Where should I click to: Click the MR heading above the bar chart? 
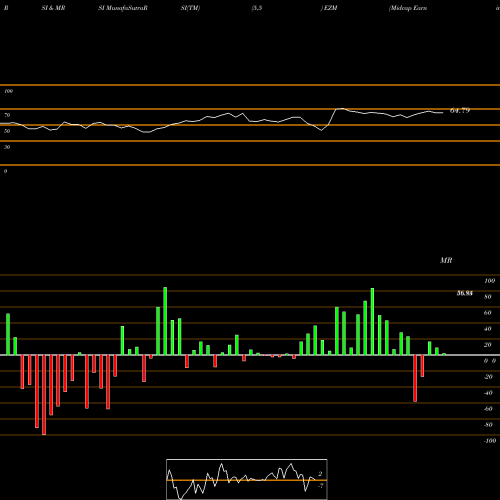[x=446, y=260]
